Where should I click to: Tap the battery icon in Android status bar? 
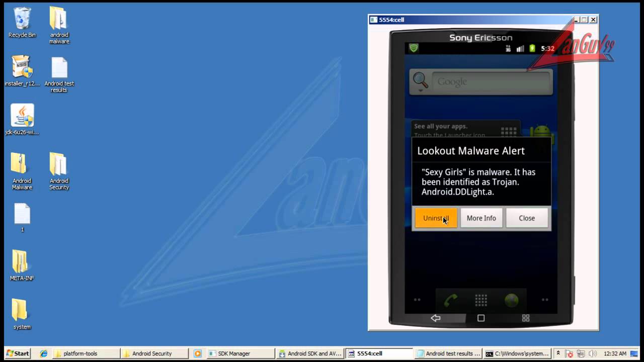[x=532, y=49]
